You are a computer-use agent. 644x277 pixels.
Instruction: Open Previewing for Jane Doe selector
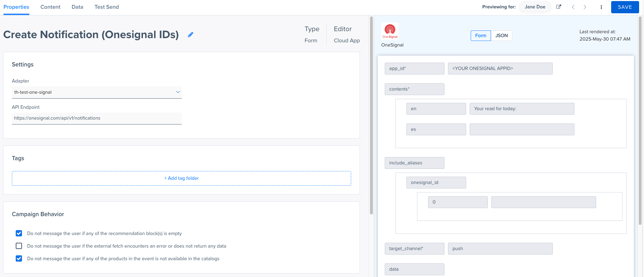(x=535, y=7)
